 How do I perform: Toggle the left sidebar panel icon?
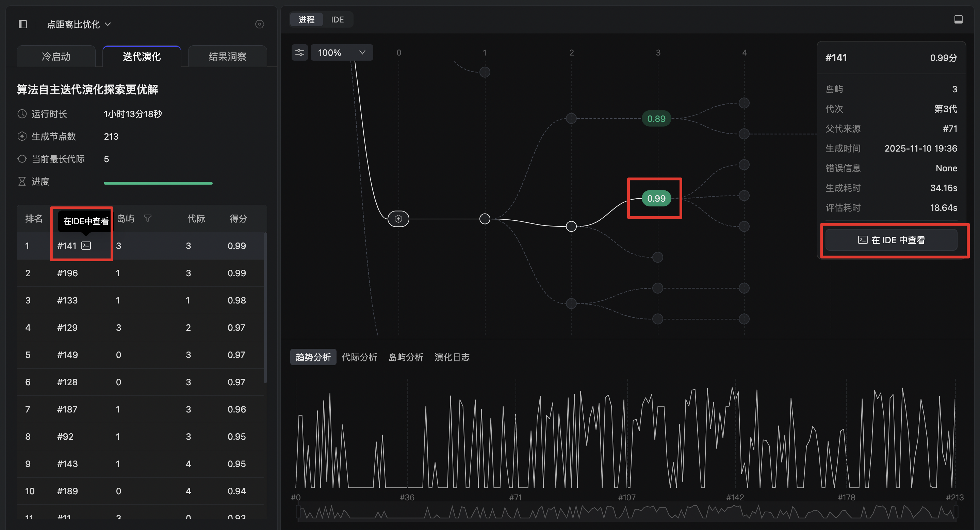click(23, 25)
